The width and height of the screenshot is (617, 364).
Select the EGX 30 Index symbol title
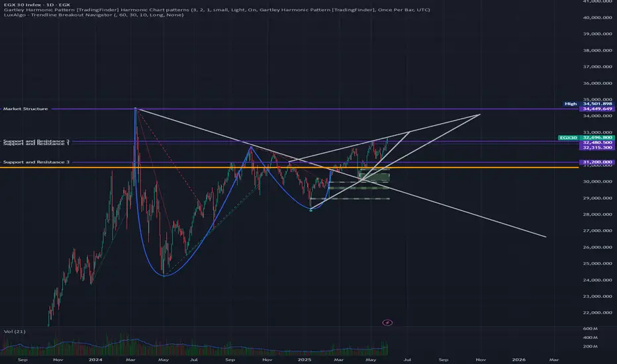(37, 5)
